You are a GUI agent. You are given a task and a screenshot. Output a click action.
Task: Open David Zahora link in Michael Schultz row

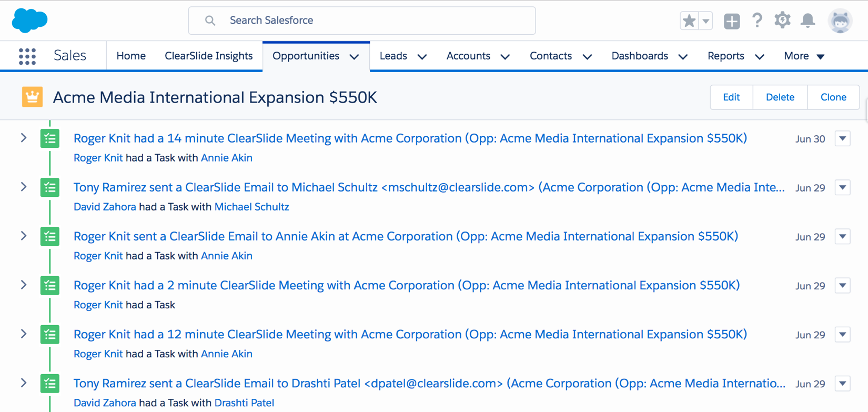point(105,207)
